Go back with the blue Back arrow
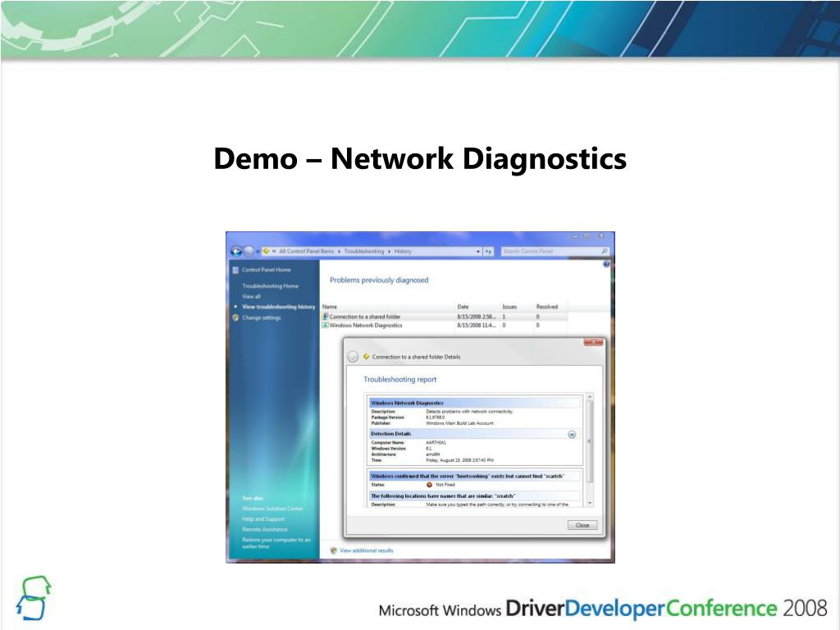 pos(236,251)
